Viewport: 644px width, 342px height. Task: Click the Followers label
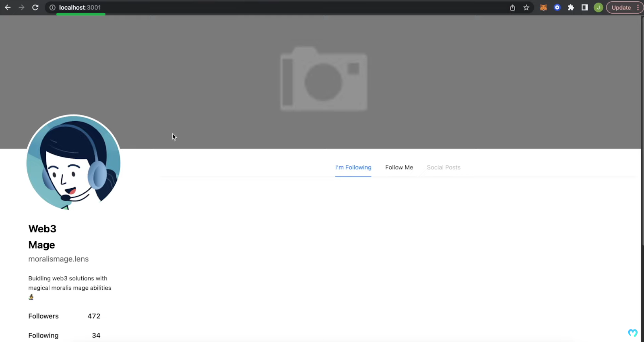pyautogui.click(x=43, y=316)
